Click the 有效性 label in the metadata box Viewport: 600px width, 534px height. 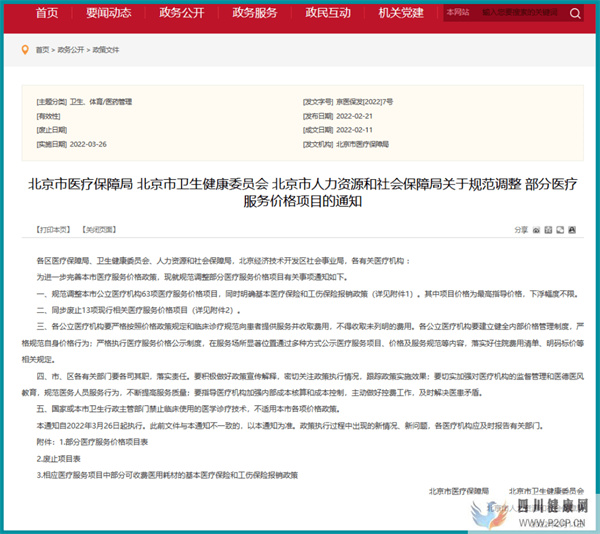[48, 116]
